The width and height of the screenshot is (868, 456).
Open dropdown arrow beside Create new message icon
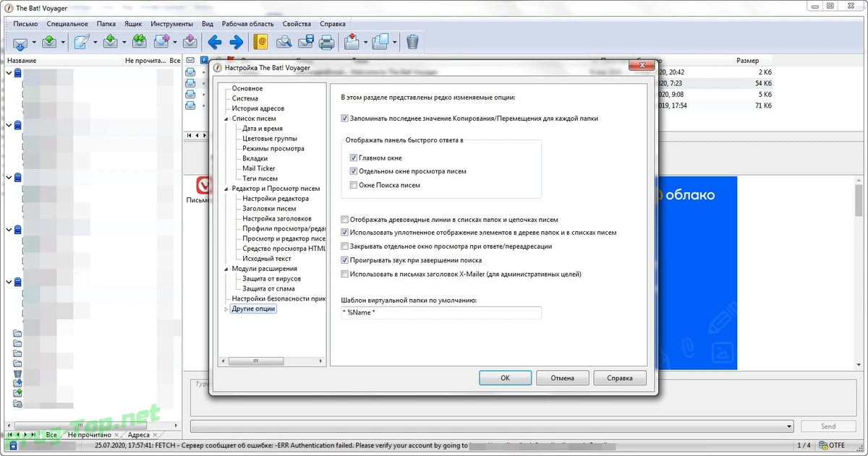[x=94, y=42]
